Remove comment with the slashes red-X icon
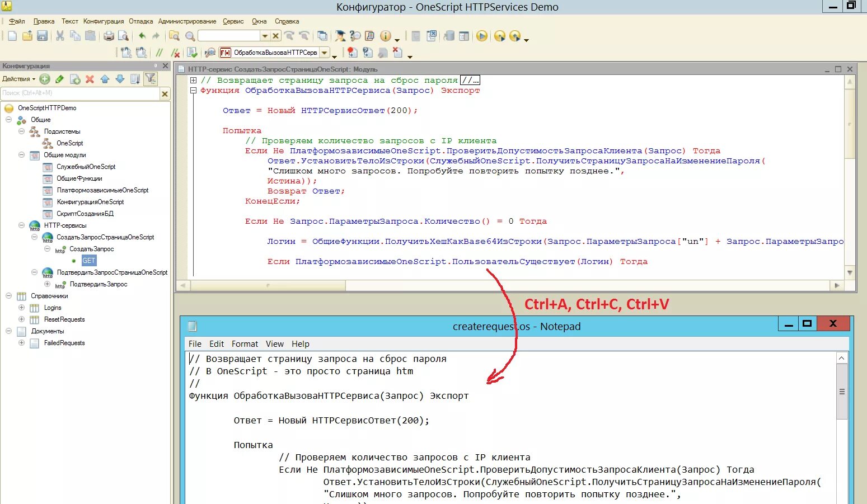The height and width of the screenshot is (504, 867). pos(175,53)
